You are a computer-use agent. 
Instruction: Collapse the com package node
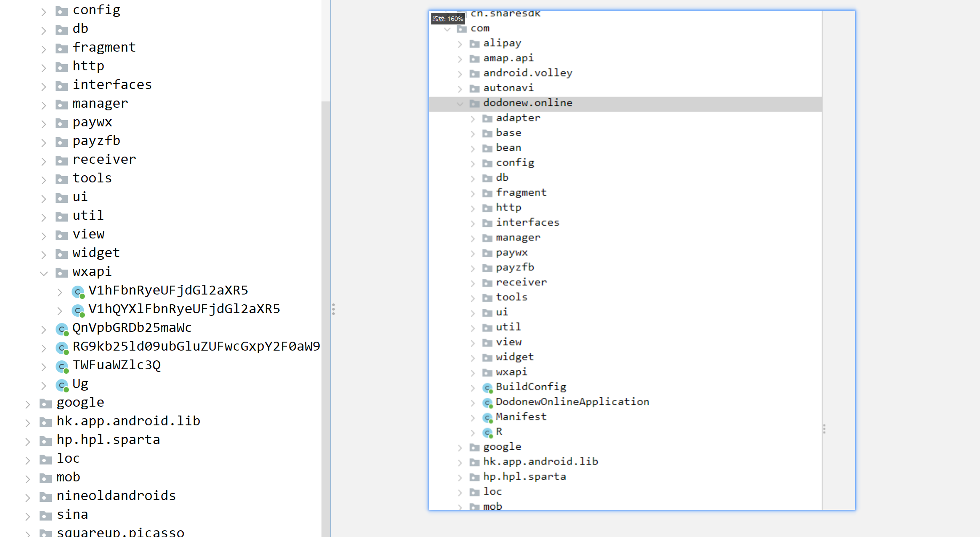tap(447, 29)
